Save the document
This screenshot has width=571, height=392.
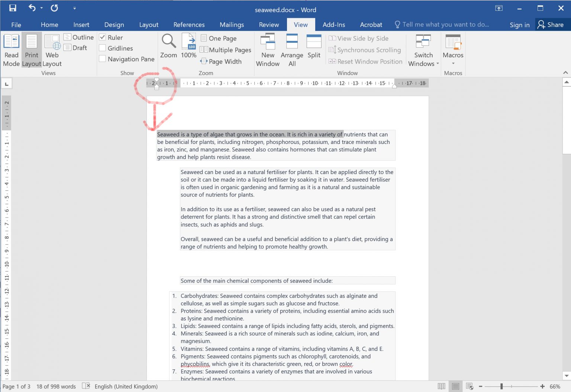[12, 7]
